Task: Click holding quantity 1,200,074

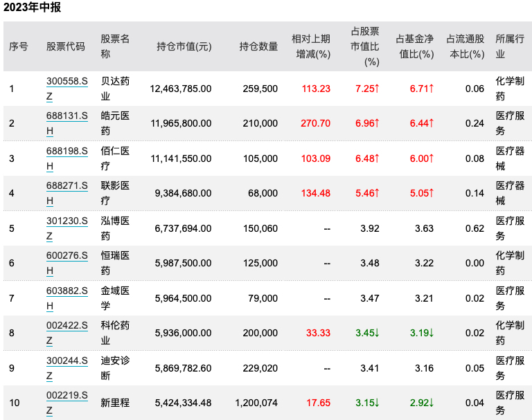Action: tap(256, 403)
